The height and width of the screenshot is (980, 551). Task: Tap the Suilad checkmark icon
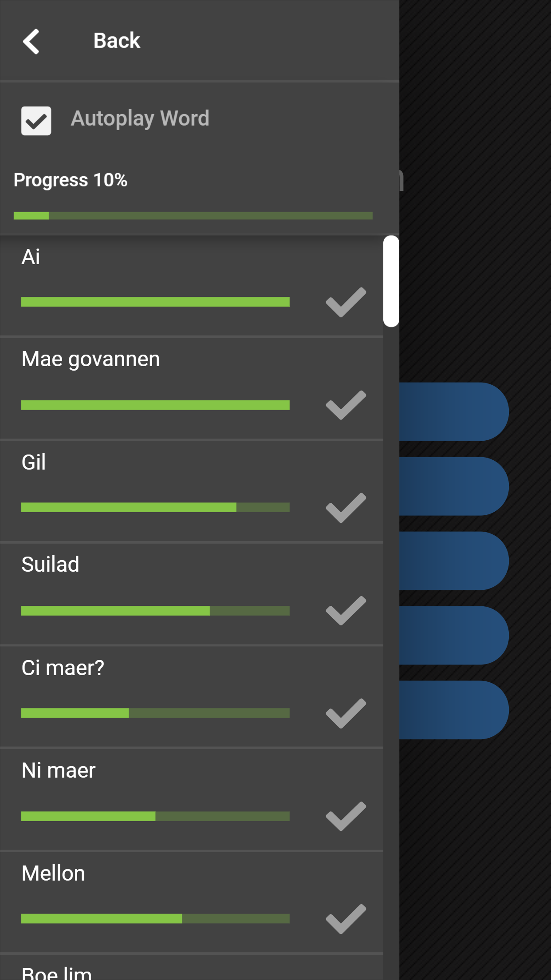pos(346,611)
